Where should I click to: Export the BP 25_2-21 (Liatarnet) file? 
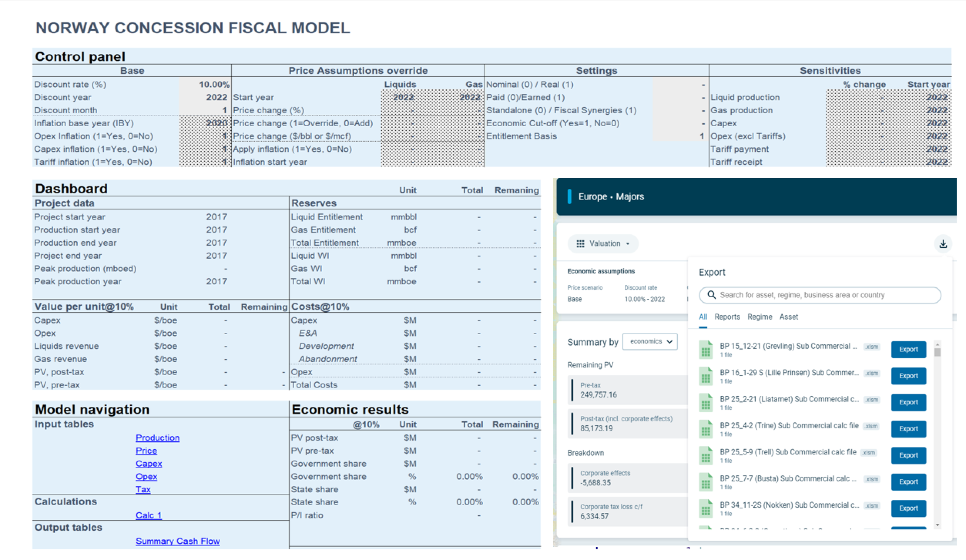coord(908,402)
